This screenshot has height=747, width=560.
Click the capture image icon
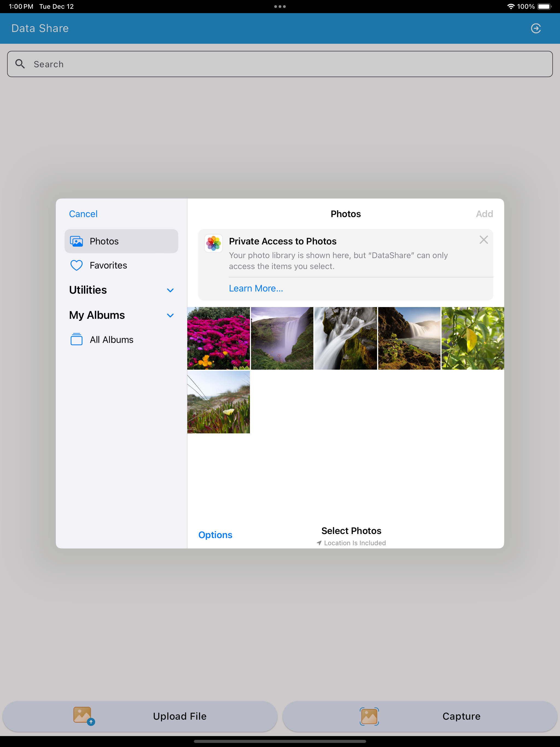coord(369,717)
